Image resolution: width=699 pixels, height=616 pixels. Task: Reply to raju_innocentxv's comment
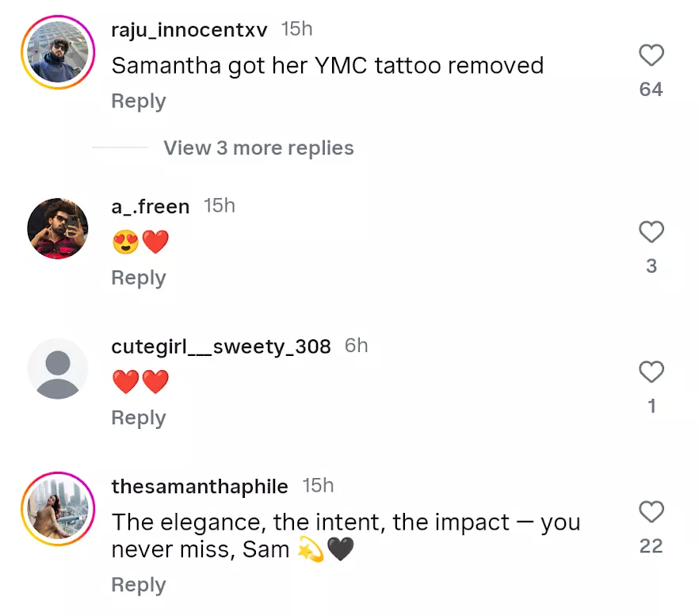pos(138,101)
